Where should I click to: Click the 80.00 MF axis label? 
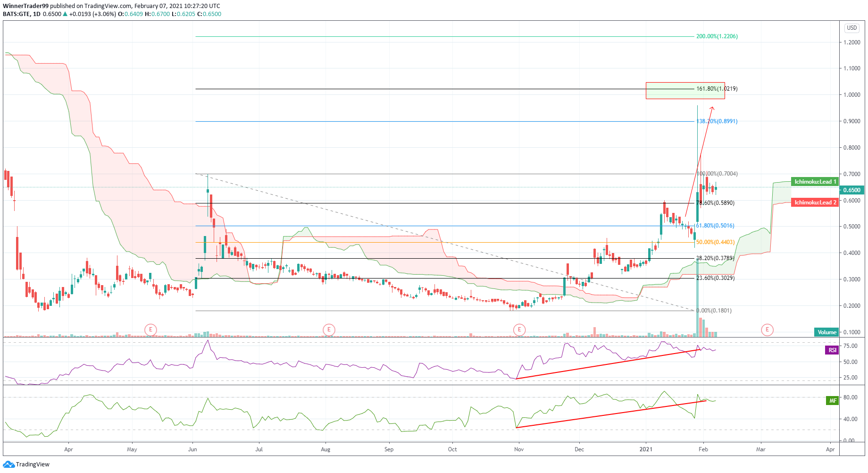tap(851, 397)
